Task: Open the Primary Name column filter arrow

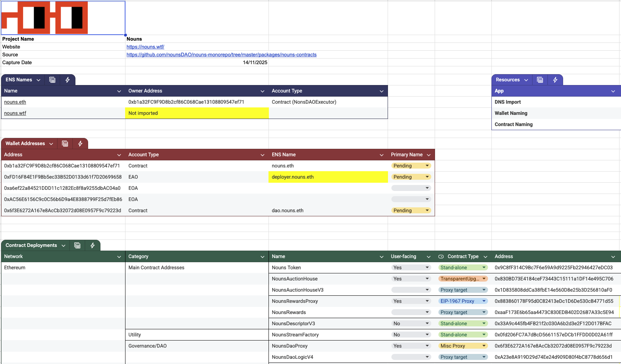Action: [429, 155]
